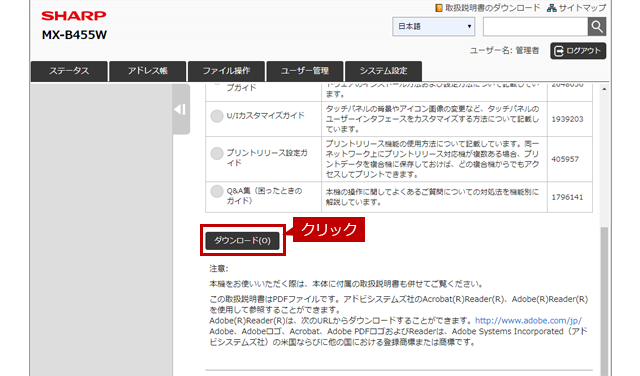Image resolution: width=640 pixels, height=376 pixels.
Task: Collapse the side panel with arrow icon
Action: click(181, 109)
